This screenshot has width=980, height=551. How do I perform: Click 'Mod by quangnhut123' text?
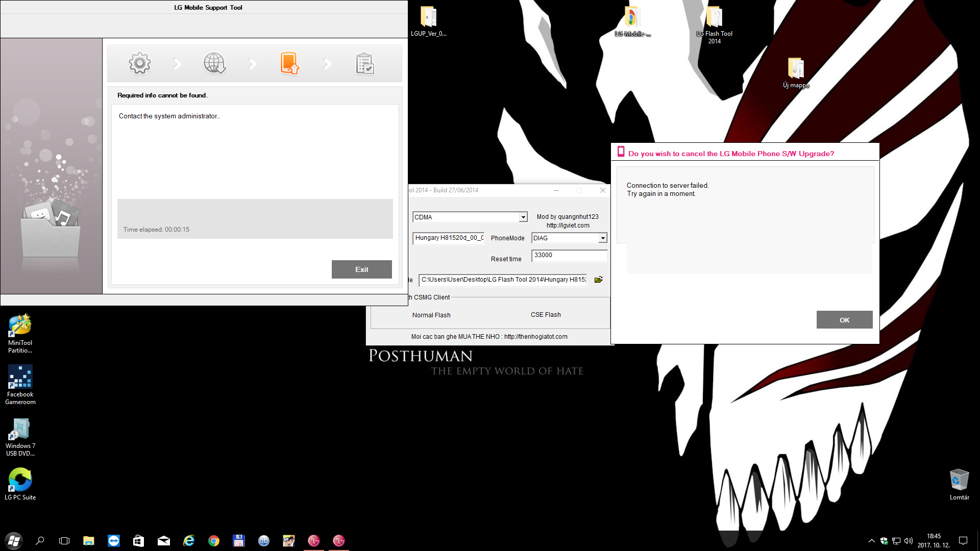(x=568, y=217)
